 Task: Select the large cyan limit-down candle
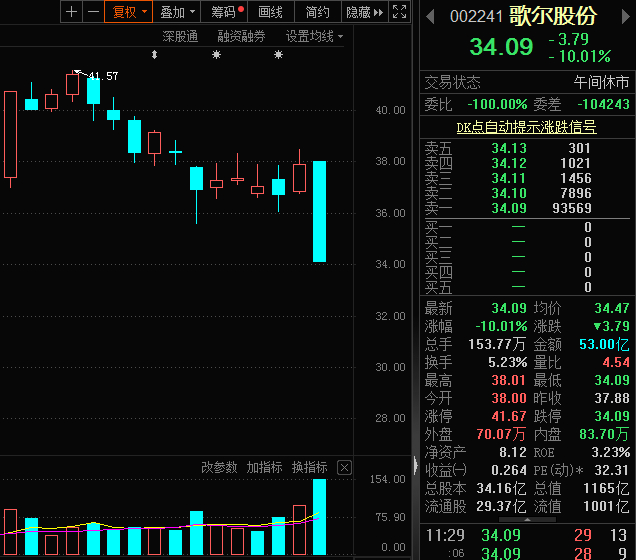coord(319,211)
